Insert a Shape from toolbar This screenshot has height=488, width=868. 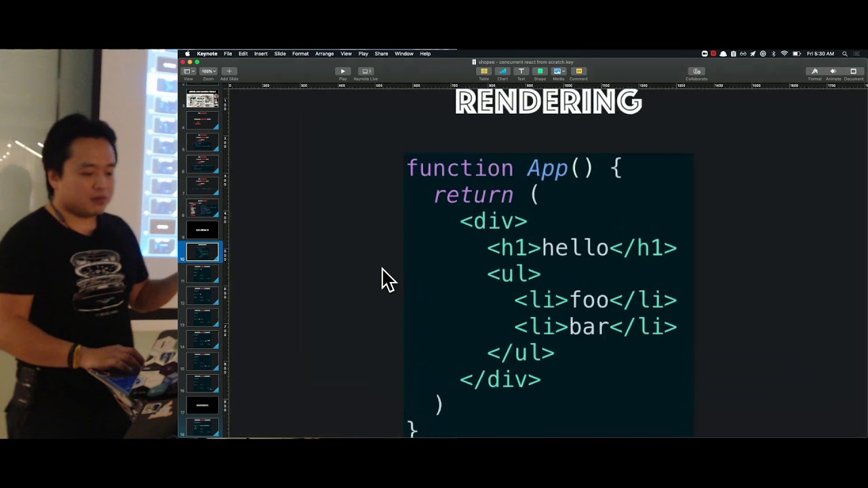(540, 71)
